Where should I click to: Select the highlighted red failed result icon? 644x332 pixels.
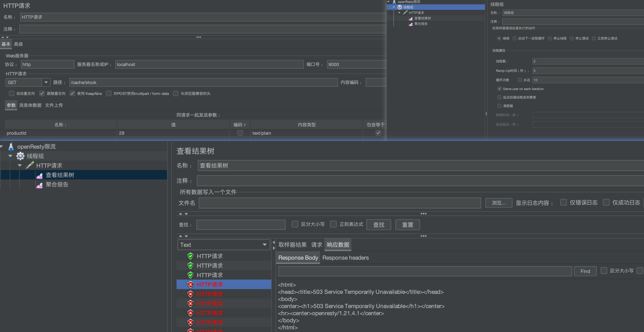[x=191, y=284]
